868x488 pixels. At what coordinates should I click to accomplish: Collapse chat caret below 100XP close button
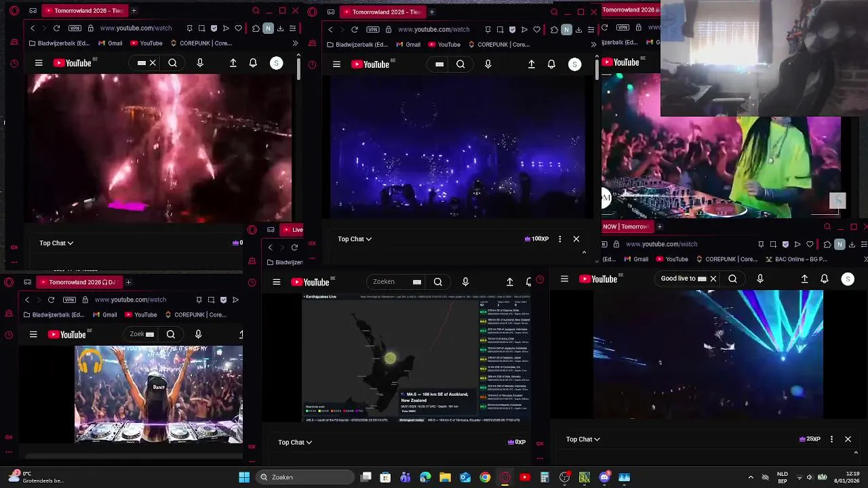click(584, 252)
